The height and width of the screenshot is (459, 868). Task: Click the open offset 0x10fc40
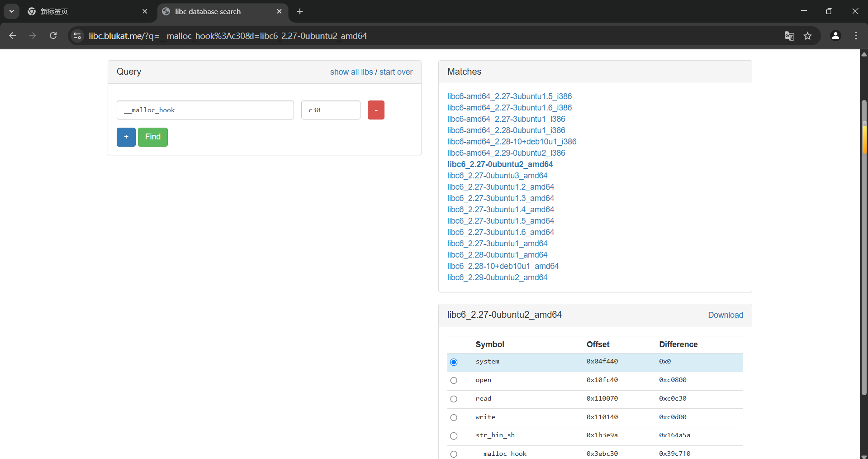(602, 380)
